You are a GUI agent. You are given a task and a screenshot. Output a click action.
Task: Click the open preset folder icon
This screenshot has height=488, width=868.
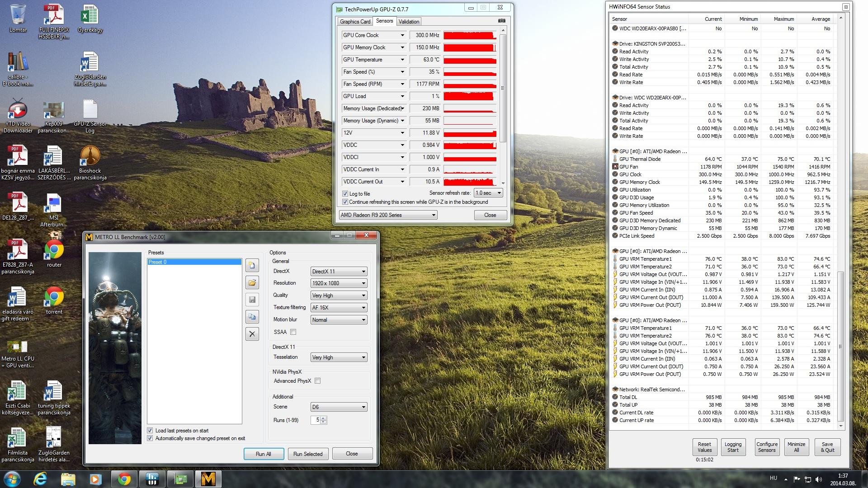[x=252, y=283]
